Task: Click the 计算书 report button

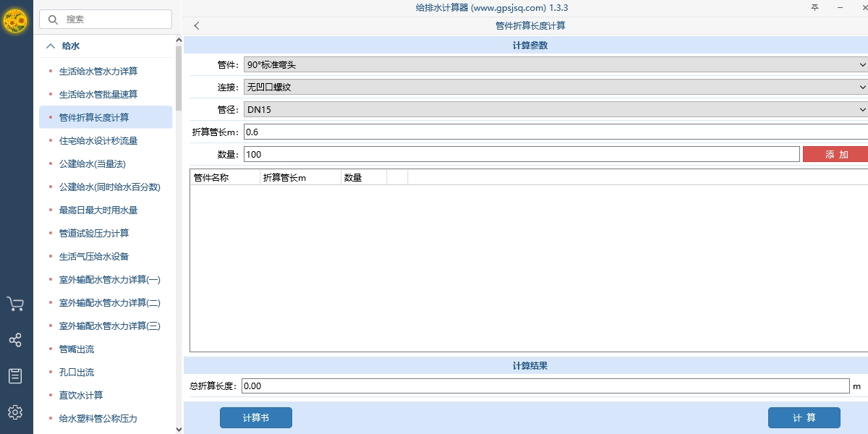Action: (255, 417)
